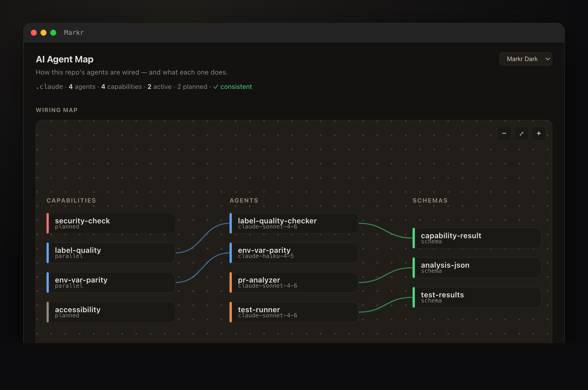The height and width of the screenshot is (390, 588).
Task: Fit the wiring map to view
Action: pos(521,133)
